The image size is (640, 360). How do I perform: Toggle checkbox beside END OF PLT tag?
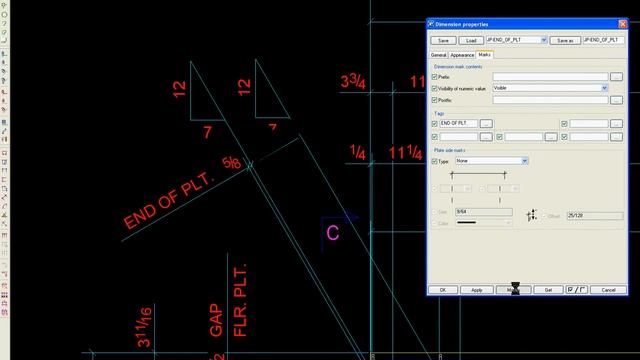434,124
